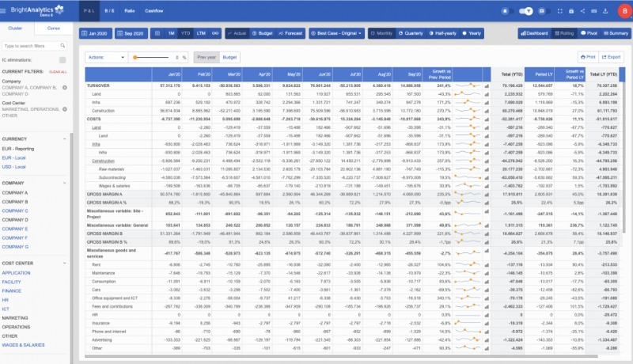Screen dimensions: 633x364
Task: Switch to the Ratio tab
Action: coord(130,11)
